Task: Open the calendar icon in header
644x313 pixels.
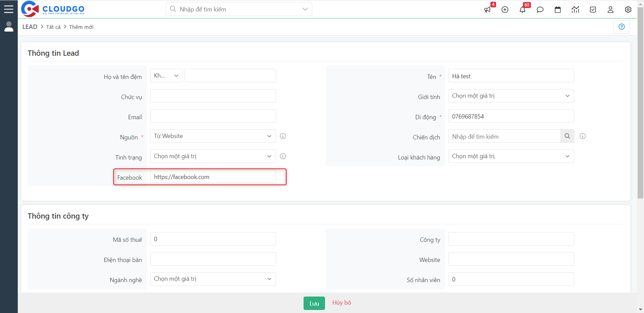Action: [x=557, y=10]
